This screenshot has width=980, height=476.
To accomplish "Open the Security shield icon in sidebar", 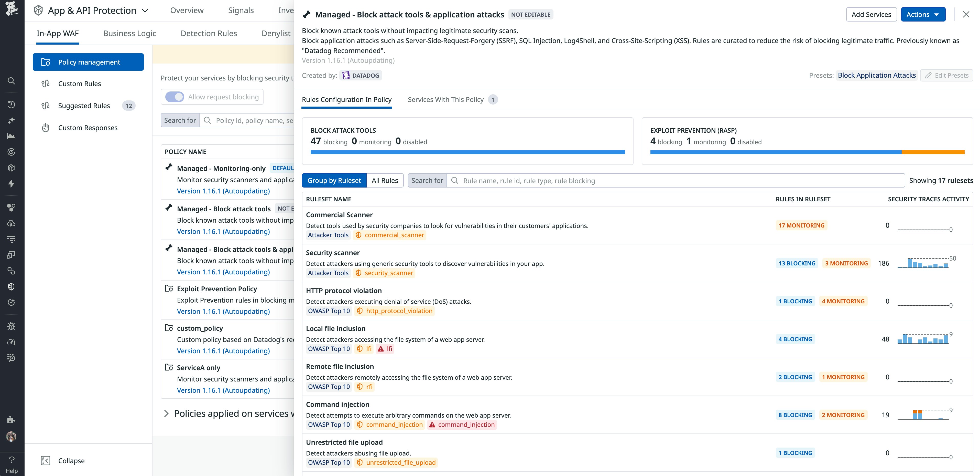I will coord(12,287).
